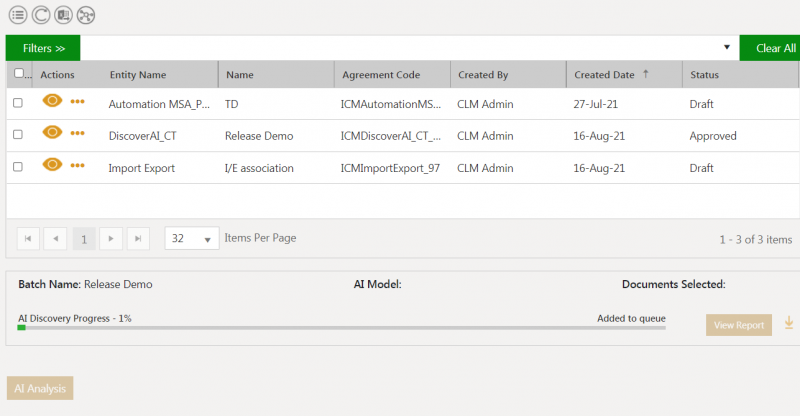Expand the Filters panel
Viewport: 800px width, 416px height.
coord(43,48)
